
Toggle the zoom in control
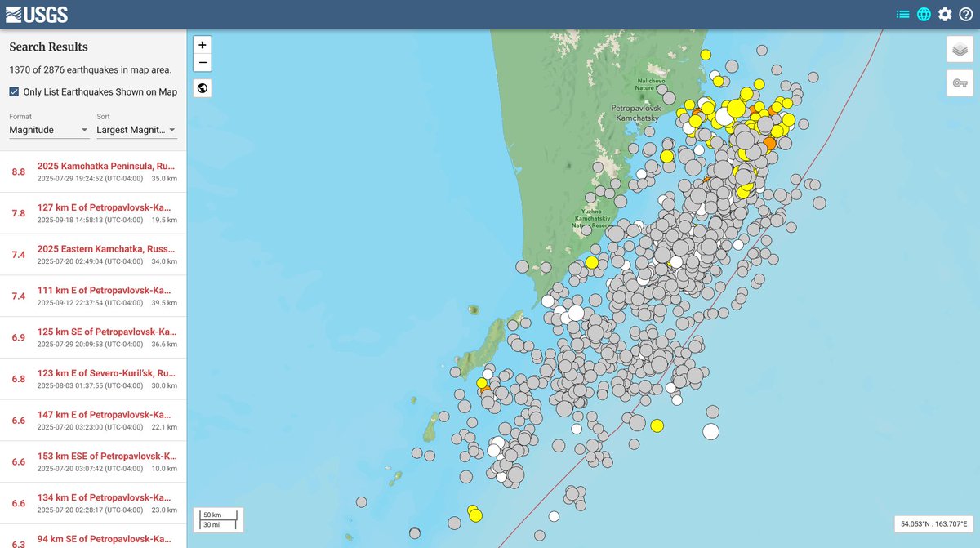tap(202, 44)
